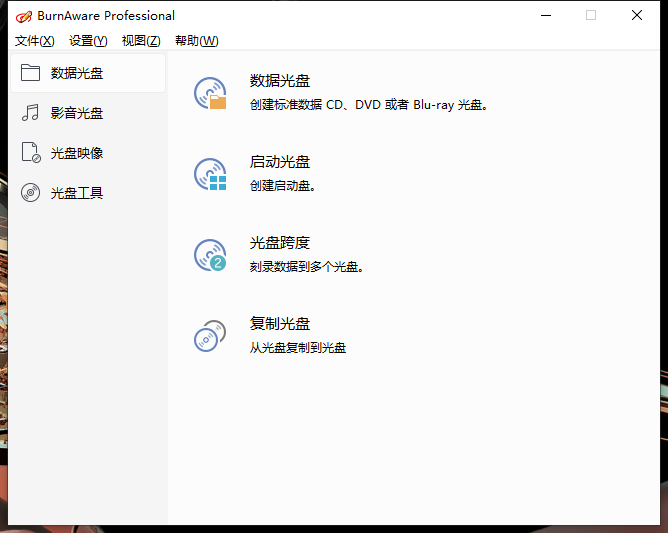The height and width of the screenshot is (533, 668).
Task: Click the disc icon for 光盘工具
Action: [x=30, y=193]
